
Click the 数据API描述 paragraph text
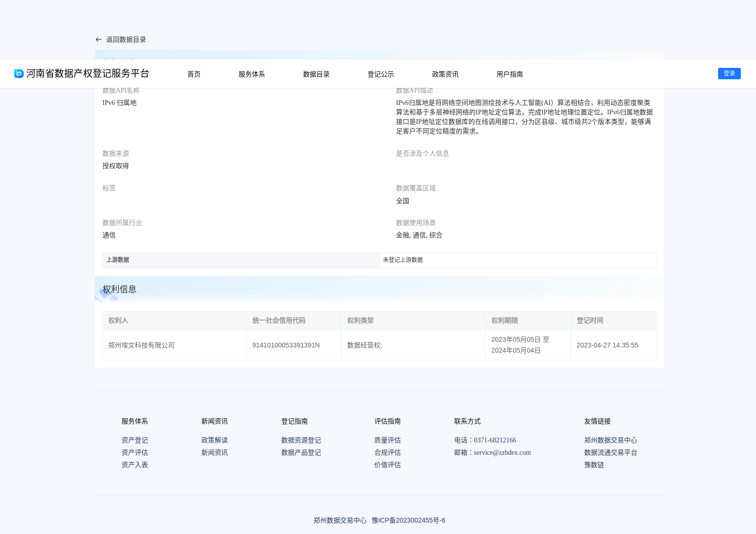(525, 117)
